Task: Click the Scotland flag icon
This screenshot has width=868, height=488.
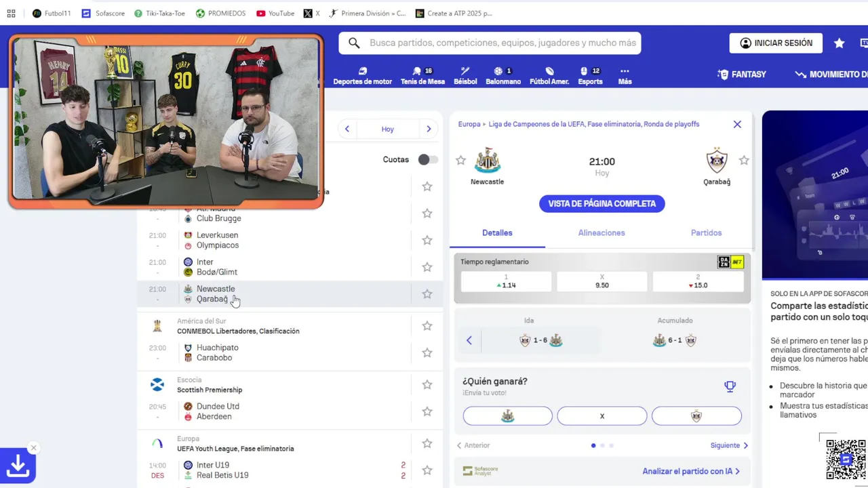Action: coord(157,385)
